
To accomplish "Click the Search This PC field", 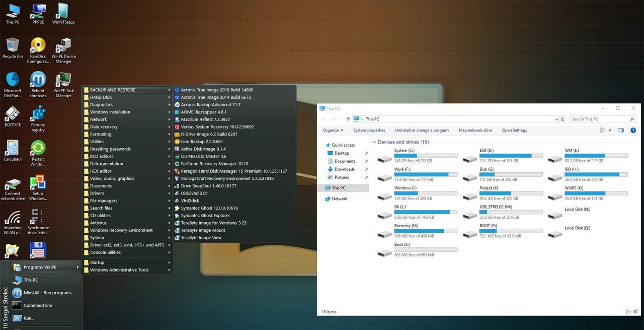I will 603,119.
